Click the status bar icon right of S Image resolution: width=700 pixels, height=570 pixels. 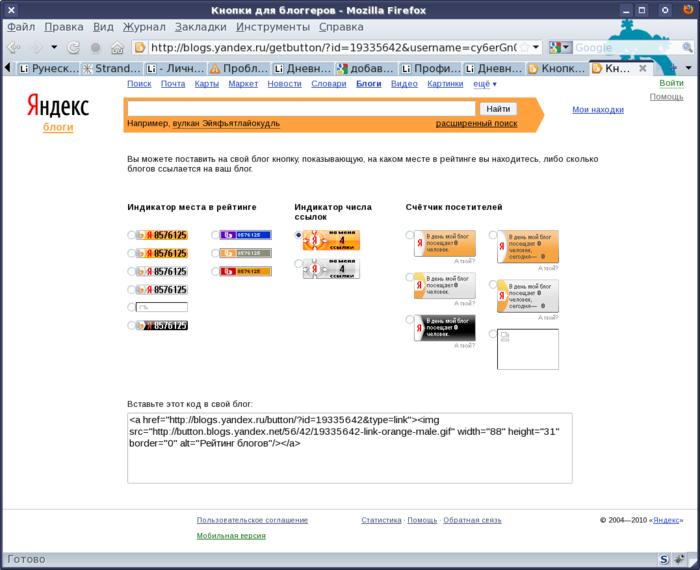tap(679, 559)
